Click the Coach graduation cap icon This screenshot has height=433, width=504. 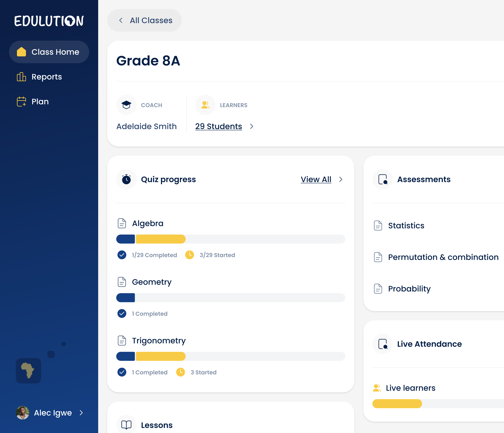coord(126,105)
